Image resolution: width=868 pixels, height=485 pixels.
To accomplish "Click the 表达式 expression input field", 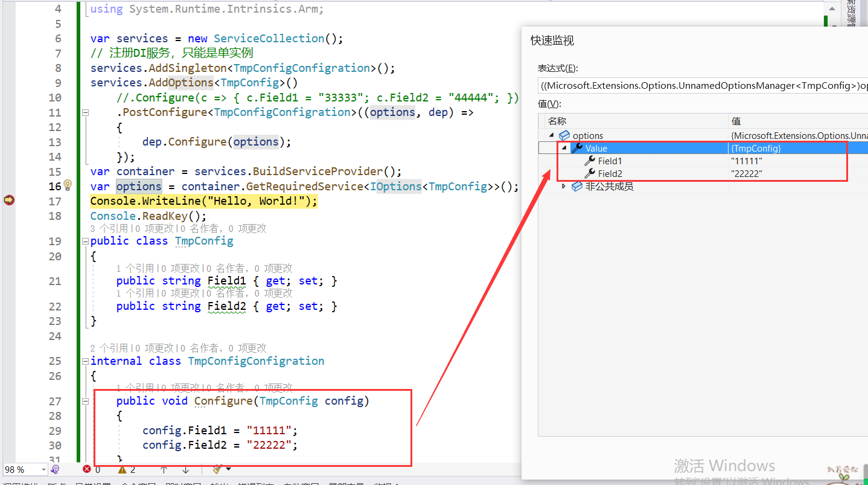I will [x=703, y=86].
